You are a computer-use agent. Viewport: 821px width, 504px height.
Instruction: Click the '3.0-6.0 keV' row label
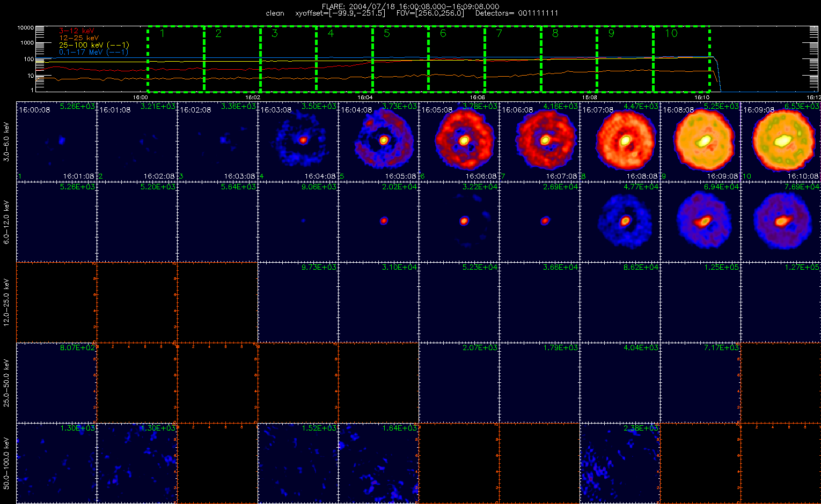pos(7,142)
